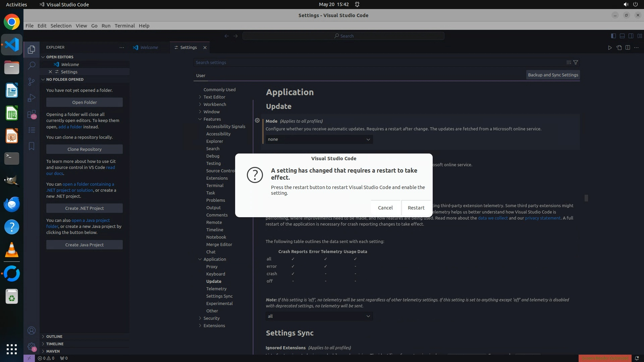This screenshot has height=362, width=644.
Task: Open Settings JSON file icon
Action: click(x=619, y=48)
